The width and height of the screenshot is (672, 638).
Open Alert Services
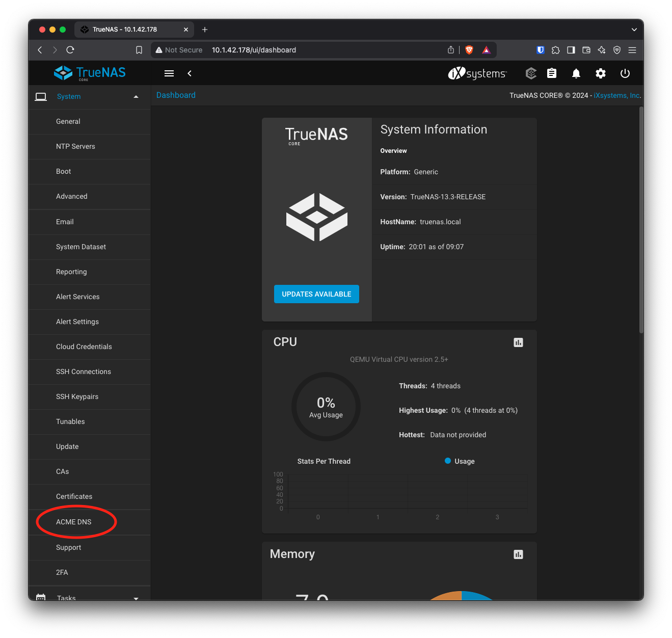pos(90,297)
